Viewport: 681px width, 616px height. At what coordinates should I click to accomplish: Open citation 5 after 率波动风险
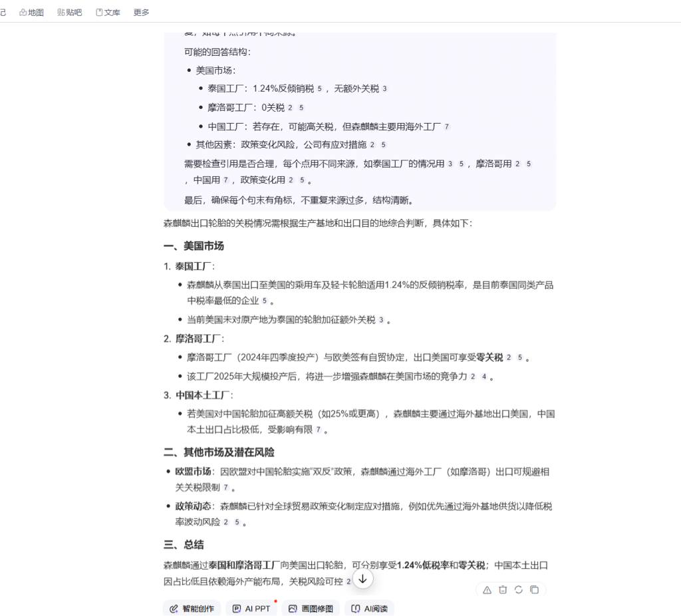(237, 522)
